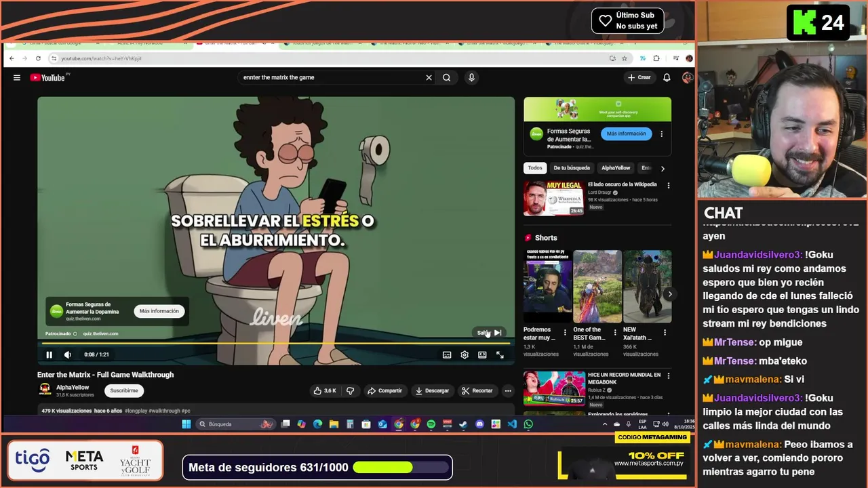
Task: Click the quiz.theliven.com sponsor link under the ad
Action: tap(100, 333)
